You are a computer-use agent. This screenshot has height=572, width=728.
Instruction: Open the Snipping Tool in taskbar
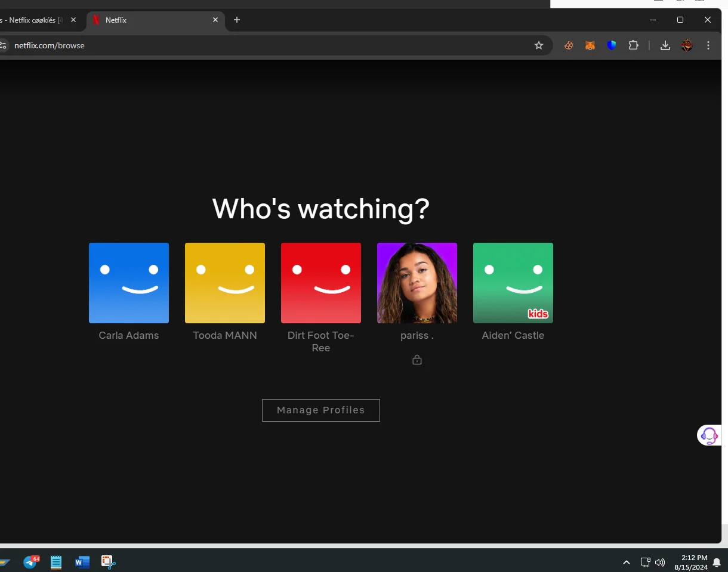click(108, 562)
